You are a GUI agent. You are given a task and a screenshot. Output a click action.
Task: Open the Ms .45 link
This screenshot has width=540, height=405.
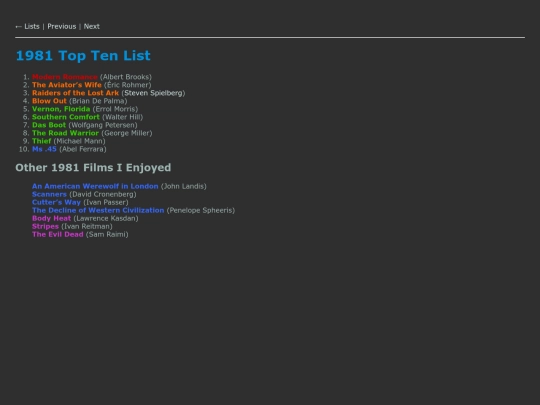click(x=44, y=149)
